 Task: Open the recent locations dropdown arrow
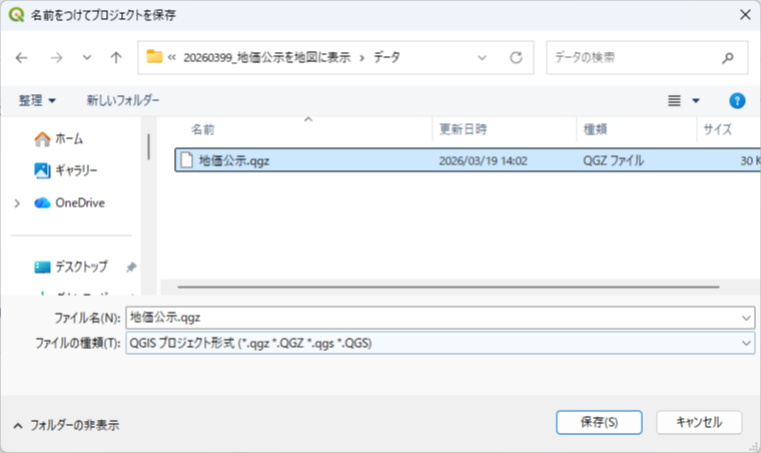(87, 58)
